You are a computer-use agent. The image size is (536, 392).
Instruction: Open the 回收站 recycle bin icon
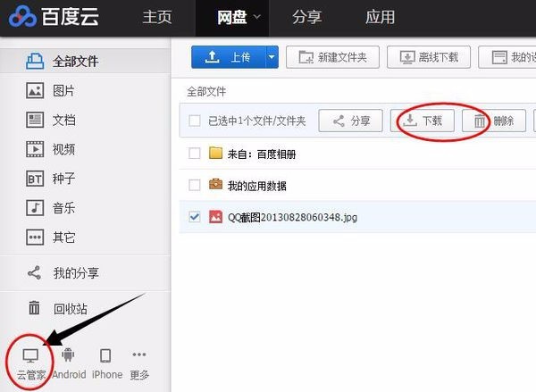point(34,307)
